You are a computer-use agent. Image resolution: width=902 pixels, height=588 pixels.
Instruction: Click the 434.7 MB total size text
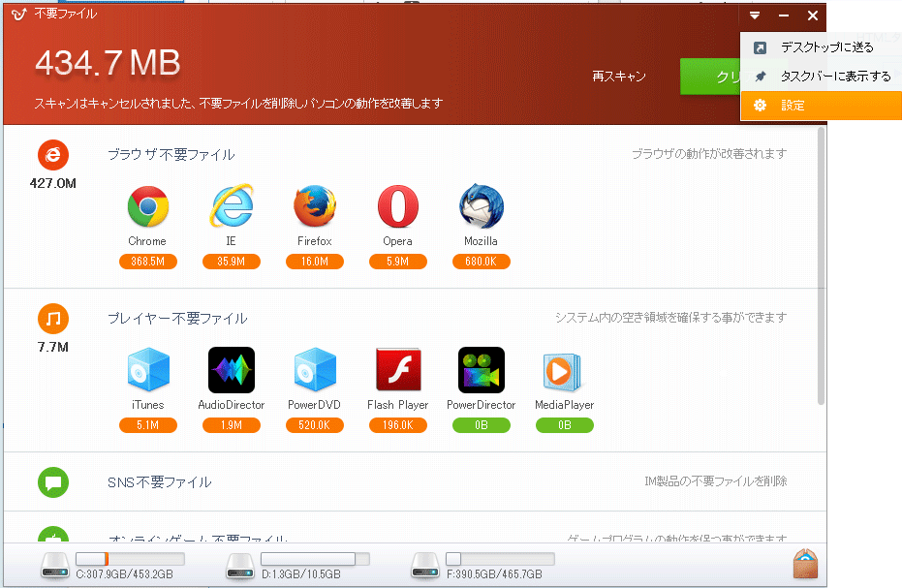(108, 63)
